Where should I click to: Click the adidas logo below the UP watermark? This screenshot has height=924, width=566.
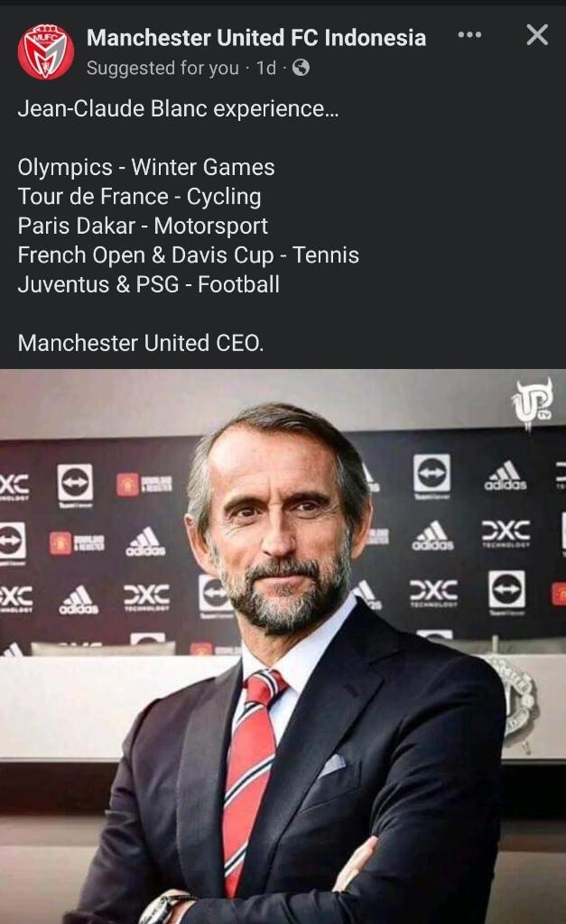506,476
